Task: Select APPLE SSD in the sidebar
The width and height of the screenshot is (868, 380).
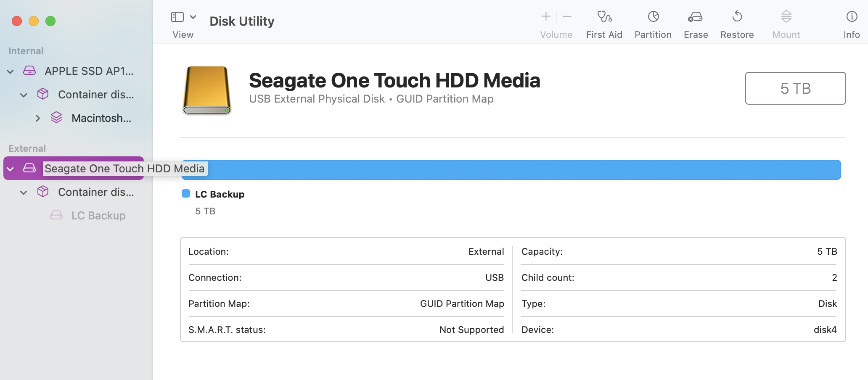Action: (x=89, y=71)
